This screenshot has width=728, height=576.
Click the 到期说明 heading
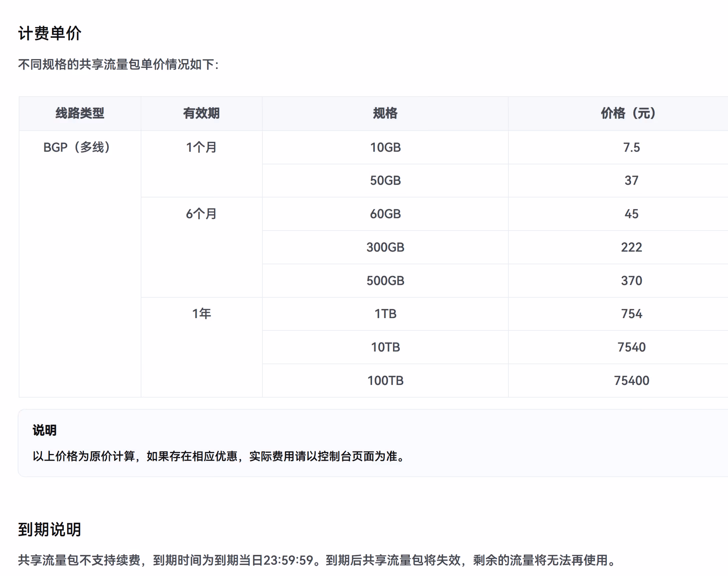coord(49,530)
